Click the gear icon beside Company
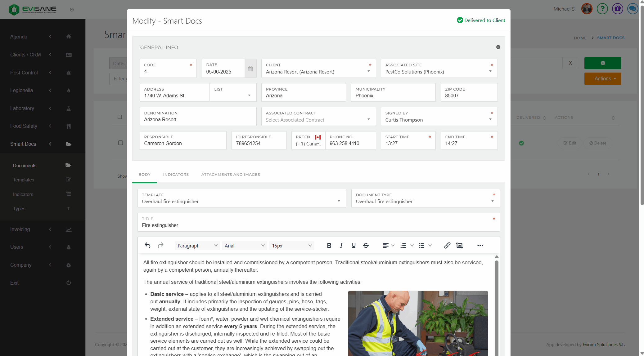644x356 pixels. click(69, 265)
